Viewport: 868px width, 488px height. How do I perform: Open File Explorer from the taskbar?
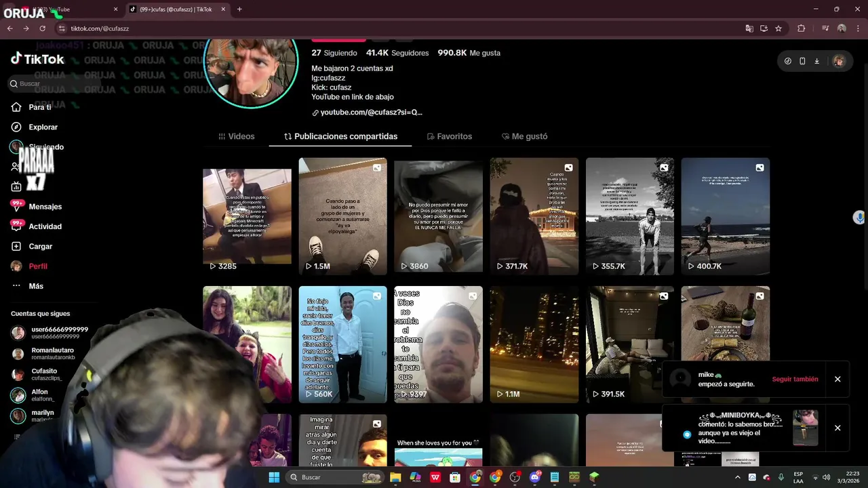(x=395, y=477)
